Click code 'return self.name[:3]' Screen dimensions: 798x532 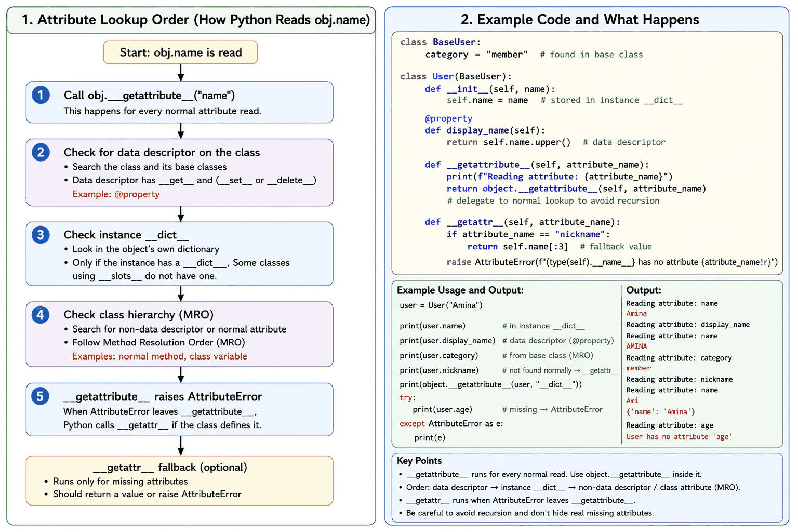[517, 247]
